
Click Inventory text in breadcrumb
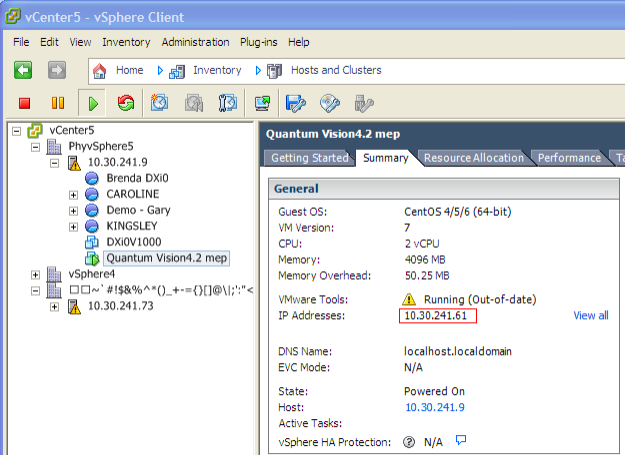217,71
